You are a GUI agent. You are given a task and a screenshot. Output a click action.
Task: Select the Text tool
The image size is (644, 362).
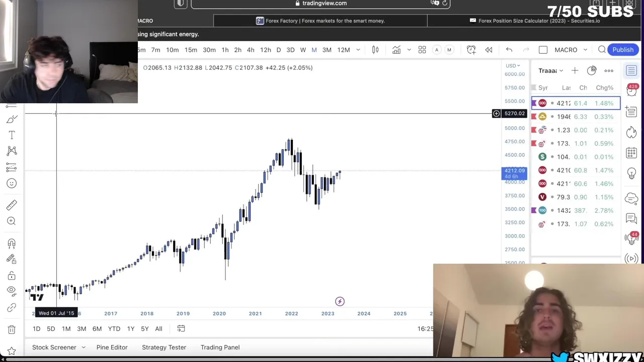[12, 135]
